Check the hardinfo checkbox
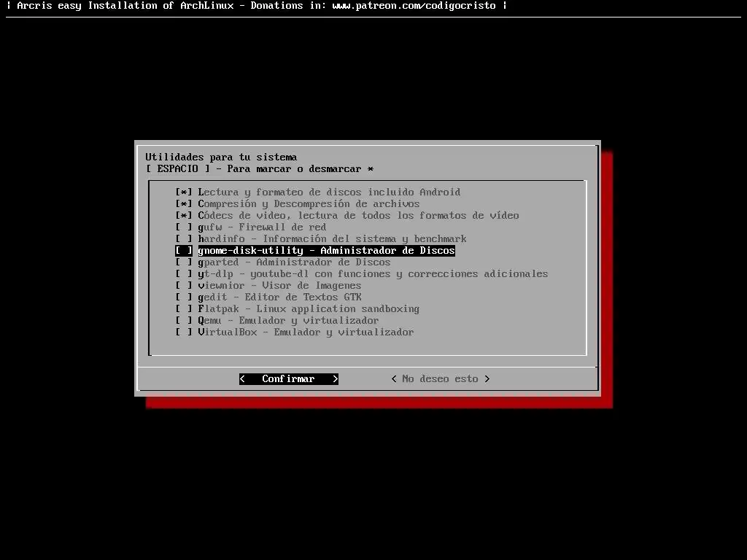The height and width of the screenshot is (560, 747). point(184,238)
